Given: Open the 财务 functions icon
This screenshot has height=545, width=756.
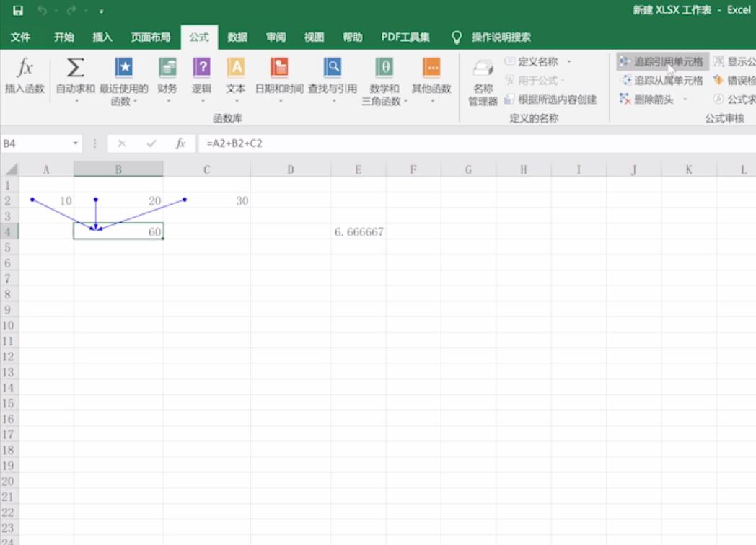Looking at the screenshot, I should click(x=167, y=68).
